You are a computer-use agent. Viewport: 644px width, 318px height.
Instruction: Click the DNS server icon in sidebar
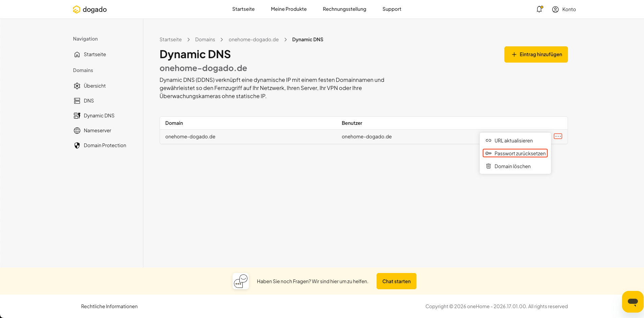[77, 101]
